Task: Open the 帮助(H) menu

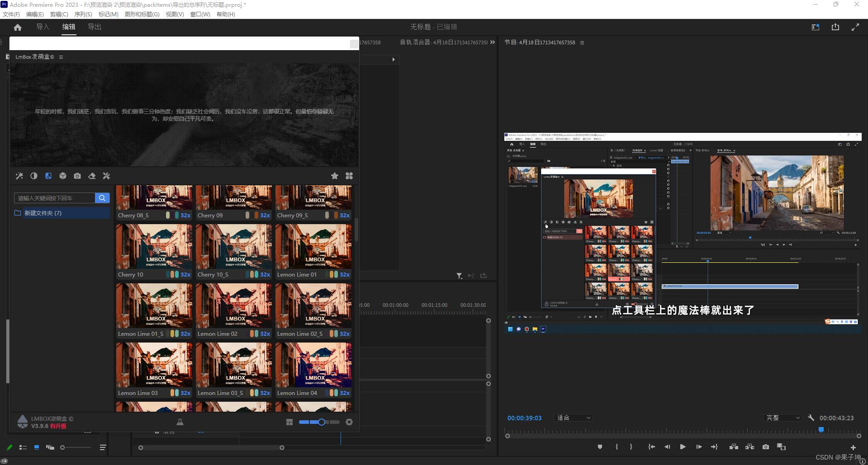Action: coord(226,14)
